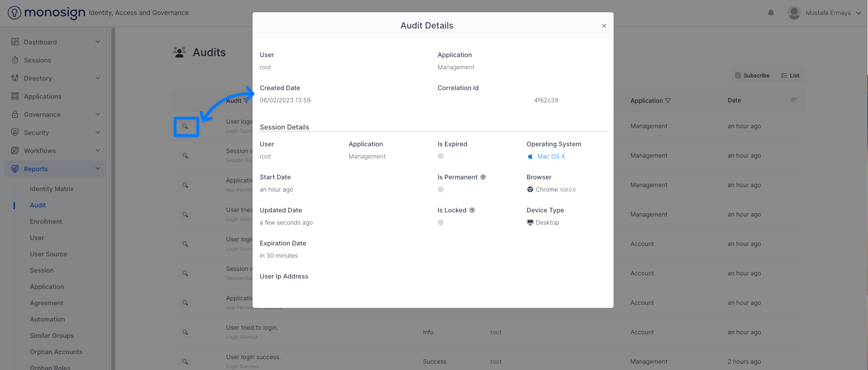The height and width of the screenshot is (370, 868).
Task: Click the monosign logo
Action: pos(46,13)
